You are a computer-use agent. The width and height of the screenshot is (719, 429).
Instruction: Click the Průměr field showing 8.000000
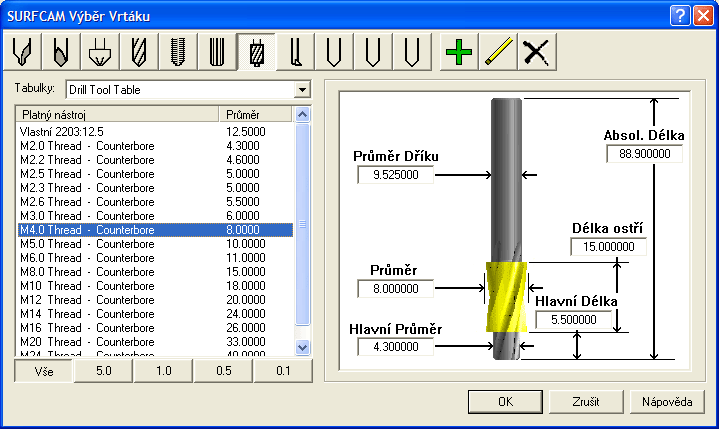pos(395,289)
